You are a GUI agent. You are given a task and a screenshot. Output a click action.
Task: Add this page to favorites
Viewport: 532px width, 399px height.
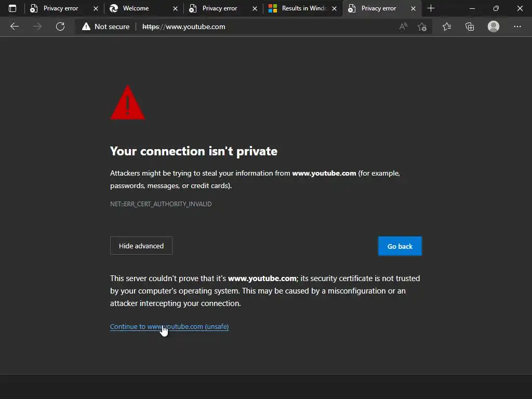(422, 26)
